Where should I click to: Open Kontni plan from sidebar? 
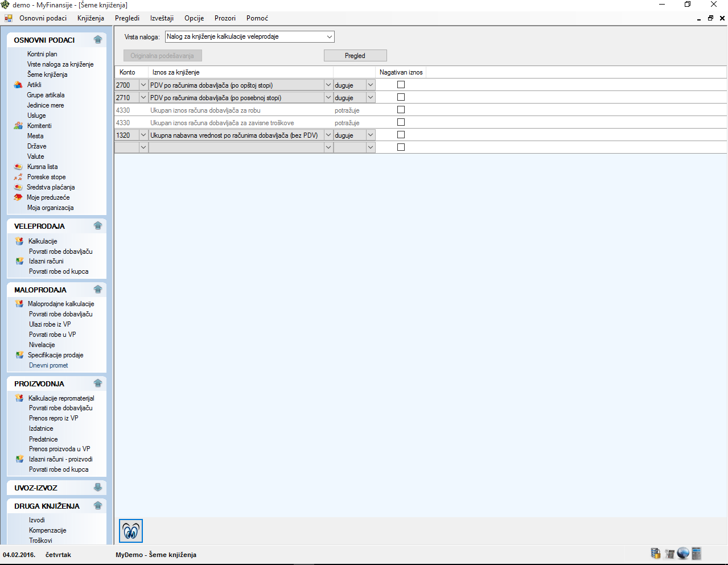pos(42,54)
